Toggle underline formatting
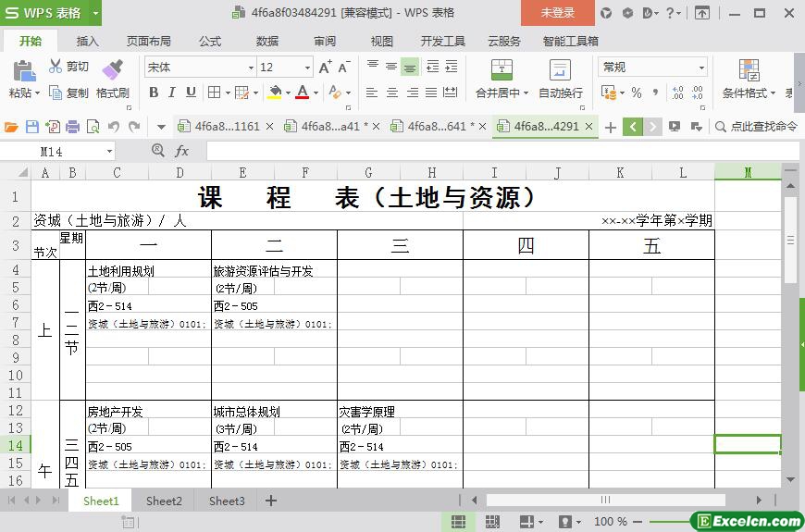The width and height of the screenshot is (805, 532). 191,93
